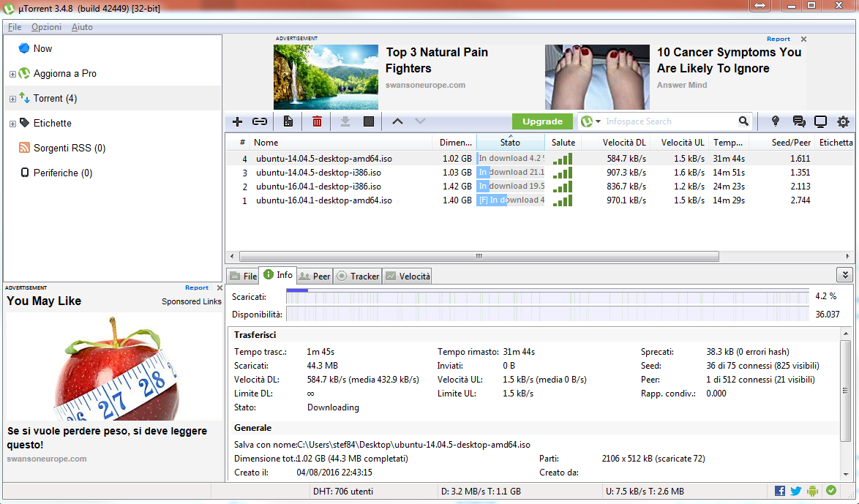Click the Report link on the ad

778,39
